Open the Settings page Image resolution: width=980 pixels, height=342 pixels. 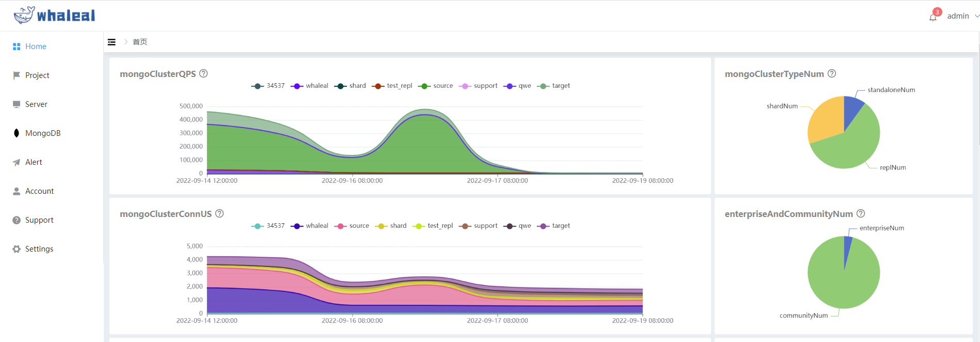pos(39,249)
